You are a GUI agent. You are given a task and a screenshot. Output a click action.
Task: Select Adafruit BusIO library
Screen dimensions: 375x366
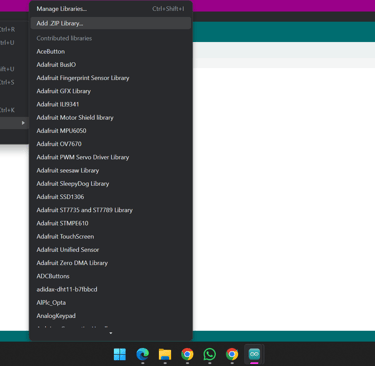tap(111, 65)
